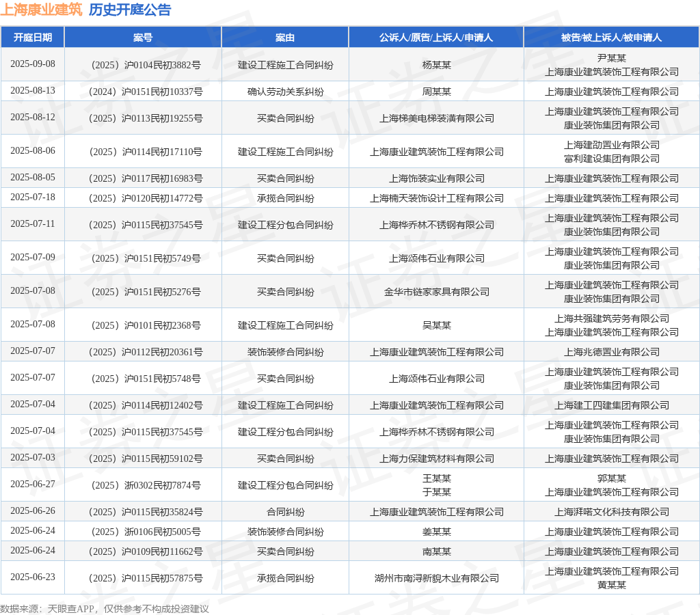
Task: Select 上海梯美电梯装潢有限公司
Action: [x=437, y=118]
